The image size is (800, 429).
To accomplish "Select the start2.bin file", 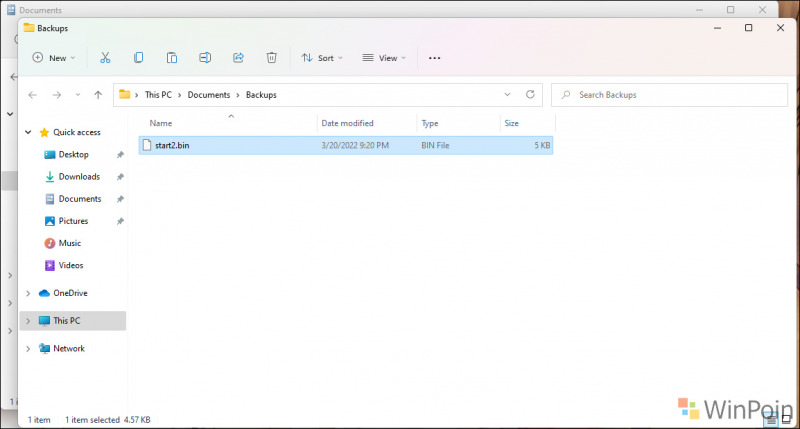I will point(345,145).
